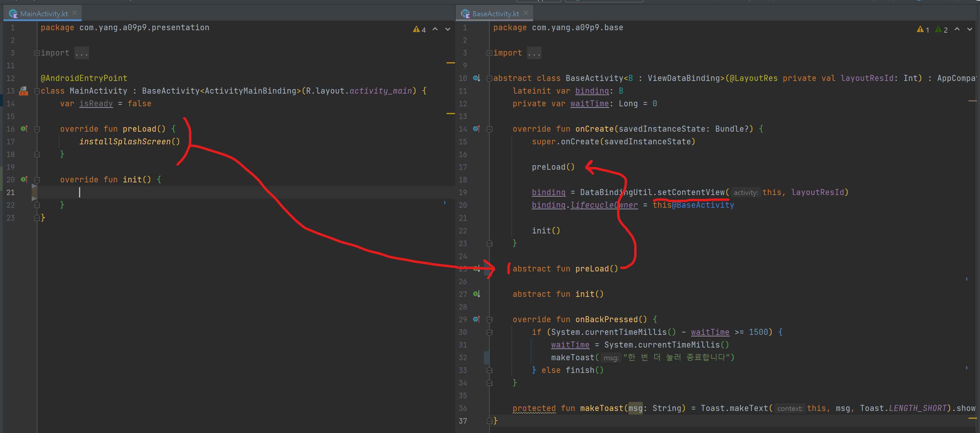Expand the folded import block in BaseActivity.kt

489,53
